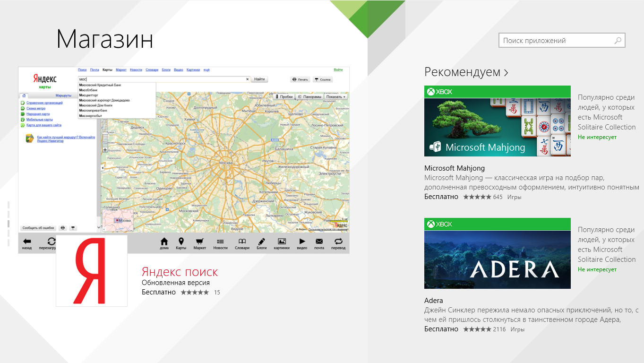Click the Adera star rating
The image size is (644, 363).
pos(477,329)
